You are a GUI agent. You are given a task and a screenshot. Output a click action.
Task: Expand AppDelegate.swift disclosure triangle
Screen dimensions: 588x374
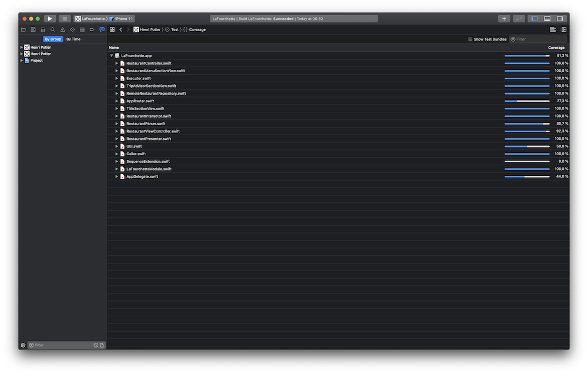[x=116, y=176]
